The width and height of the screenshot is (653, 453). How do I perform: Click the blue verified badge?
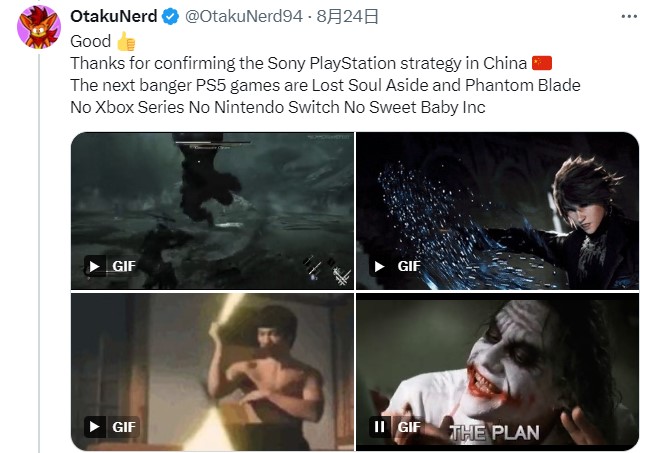pos(170,17)
